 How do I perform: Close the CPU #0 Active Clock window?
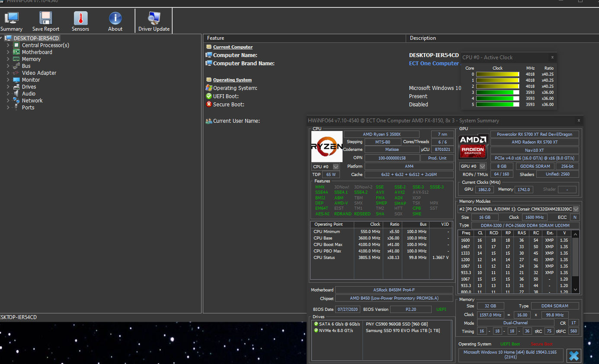(x=552, y=57)
